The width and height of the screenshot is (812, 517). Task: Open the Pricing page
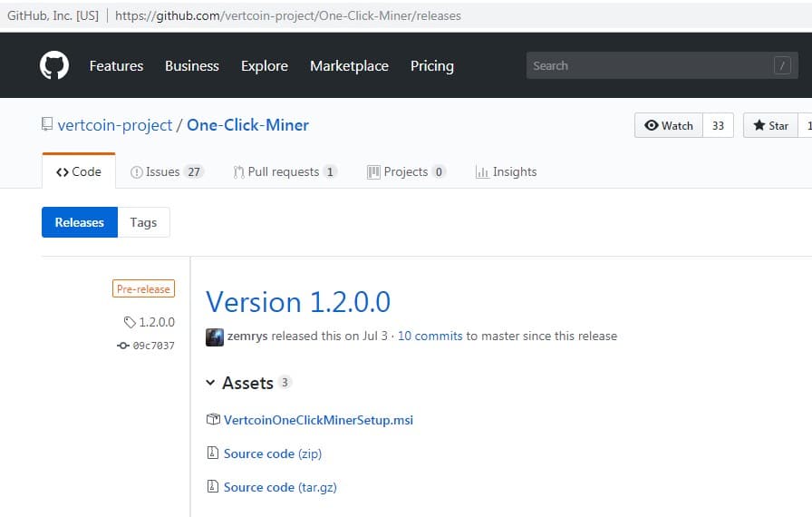[x=432, y=66]
